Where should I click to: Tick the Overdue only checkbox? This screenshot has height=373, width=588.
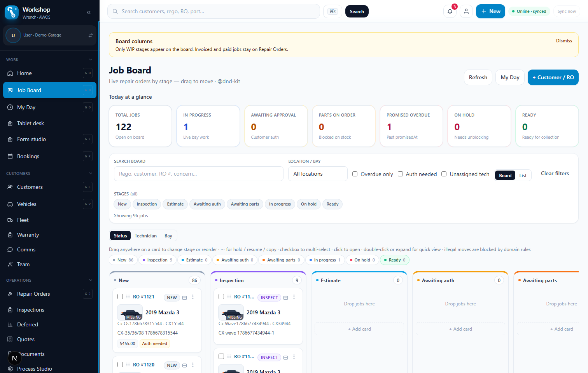coord(355,174)
